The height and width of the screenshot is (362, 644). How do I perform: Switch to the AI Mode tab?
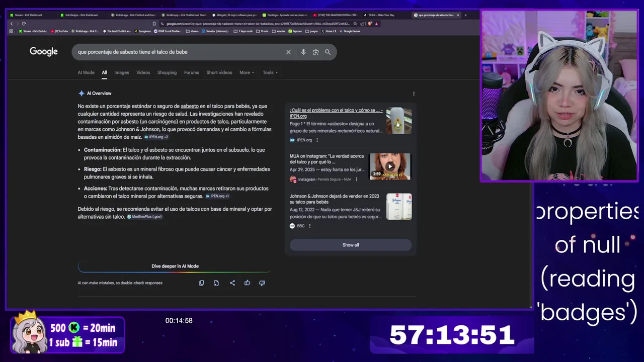[86, 72]
